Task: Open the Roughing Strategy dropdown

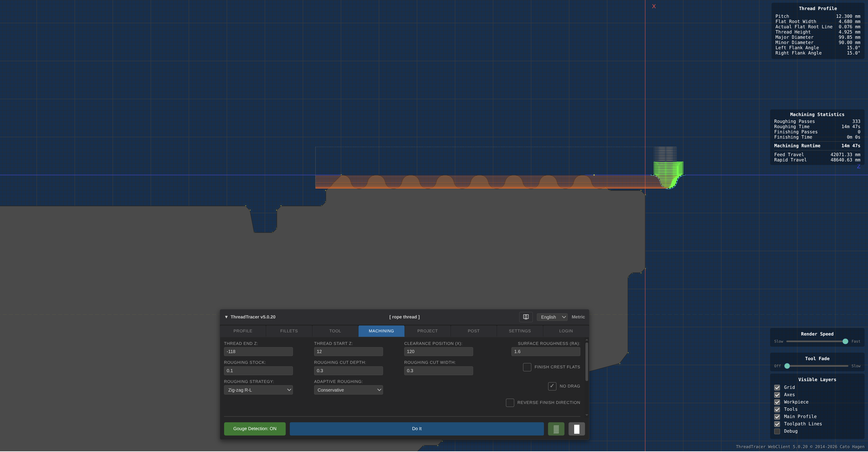Action: (258, 390)
